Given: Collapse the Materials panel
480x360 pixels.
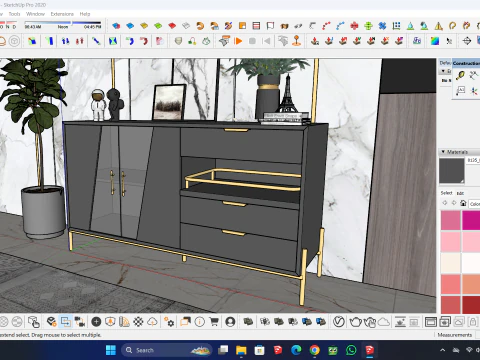Looking at the screenshot, I should click(443, 152).
